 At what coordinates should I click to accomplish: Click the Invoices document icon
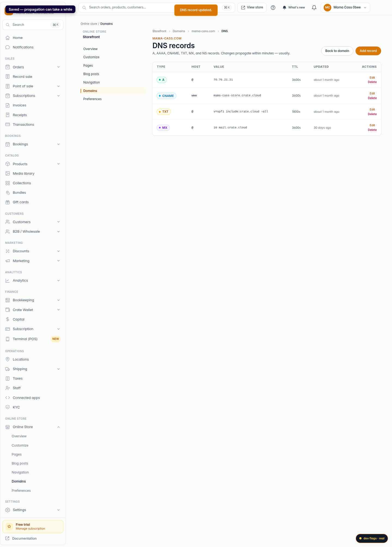pyautogui.click(x=8, y=105)
